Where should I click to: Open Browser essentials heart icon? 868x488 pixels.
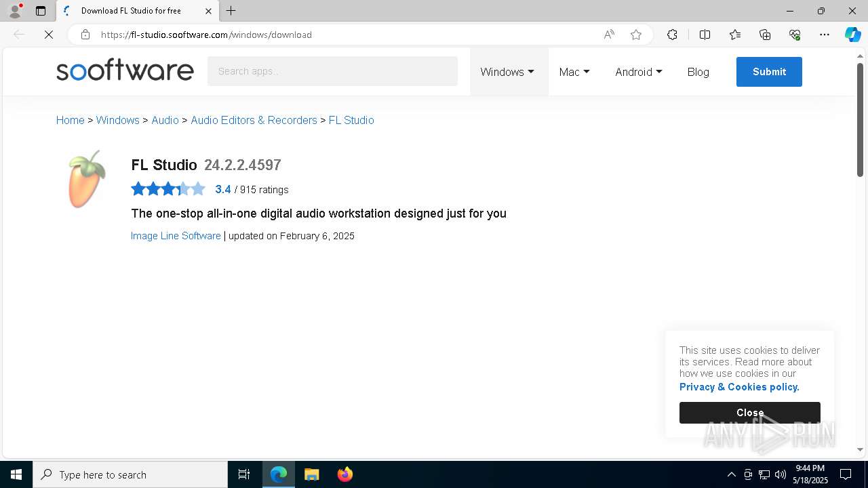795,35
